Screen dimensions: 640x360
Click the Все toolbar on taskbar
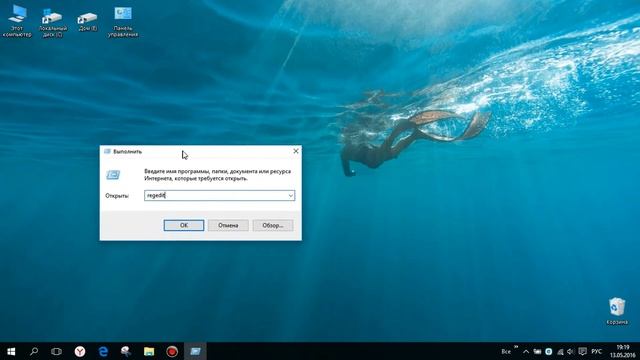(506, 351)
